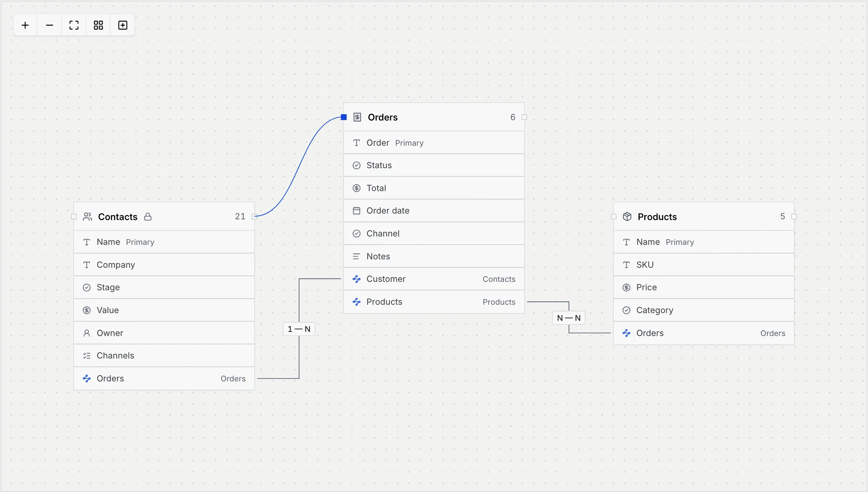Fit diagram to screen icon
This screenshot has width=868, height=492.
click(x=74, y=25)
